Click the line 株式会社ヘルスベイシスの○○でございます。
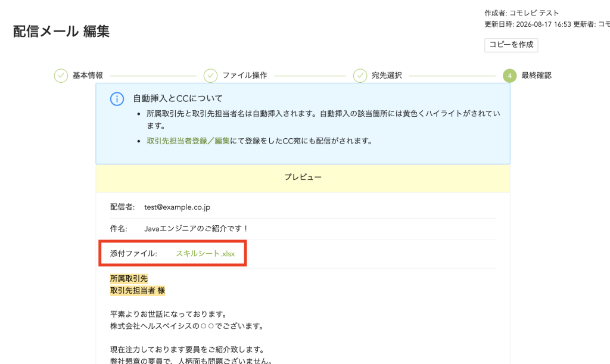Screen dimensions: 610x364 (188, 326)
